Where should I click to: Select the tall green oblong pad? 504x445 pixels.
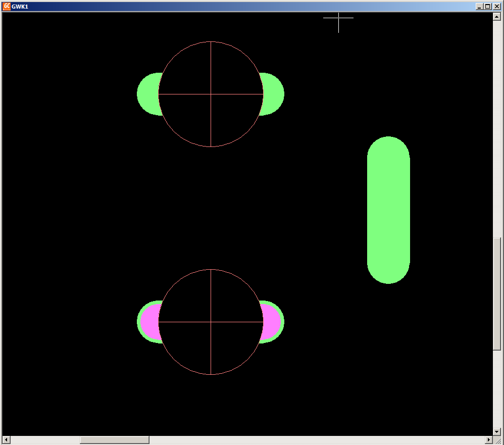click(x=388, y=210)
